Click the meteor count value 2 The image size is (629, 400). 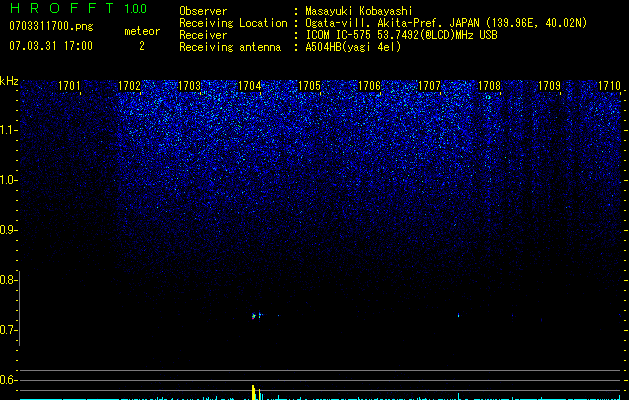point(142,46)
